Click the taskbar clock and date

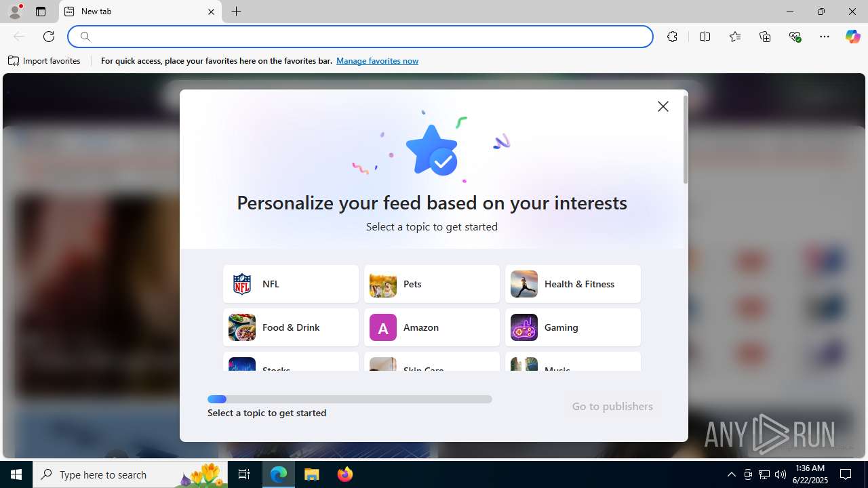click(810, 474)
